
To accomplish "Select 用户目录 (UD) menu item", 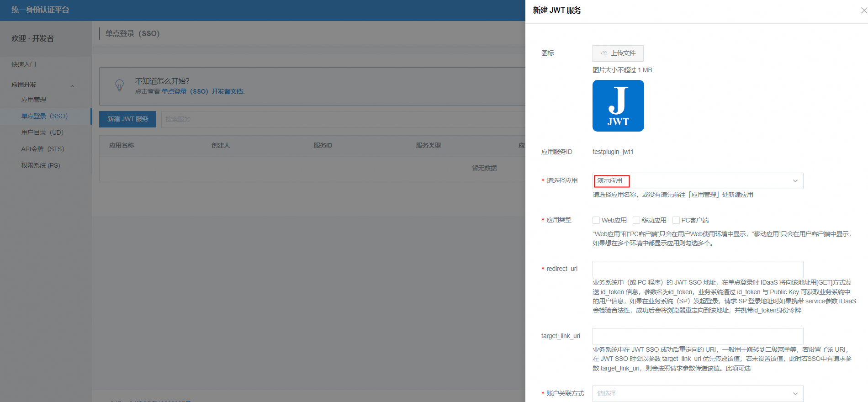I will pos(42,132).
